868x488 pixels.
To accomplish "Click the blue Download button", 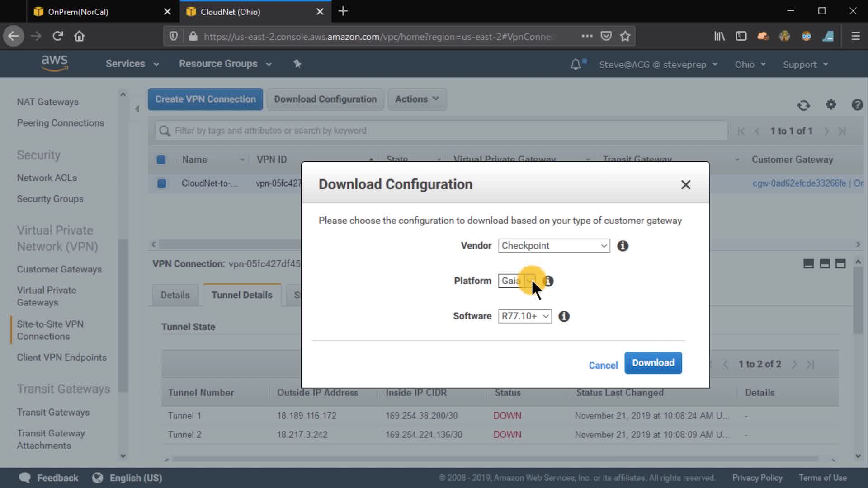I will click(x=653, y=363).
